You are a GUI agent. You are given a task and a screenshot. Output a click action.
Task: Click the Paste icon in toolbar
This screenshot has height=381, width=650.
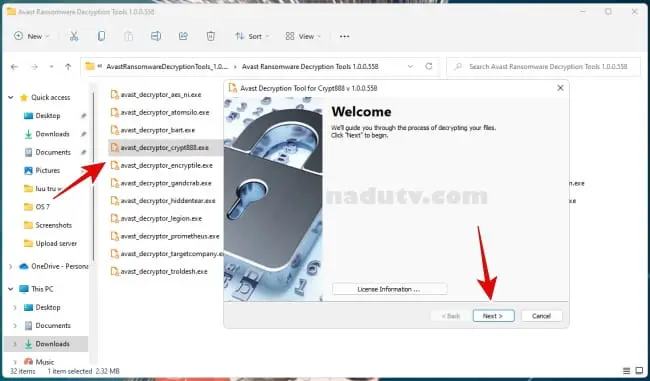coord(129,36)
